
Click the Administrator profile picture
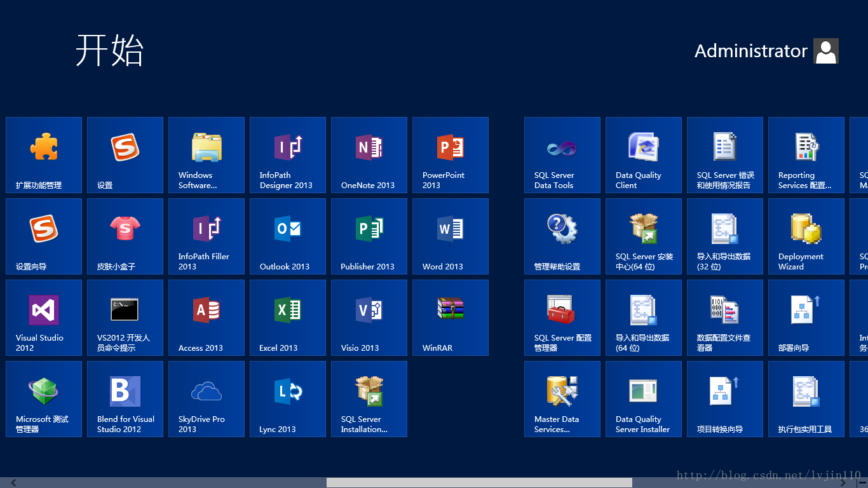826,51
